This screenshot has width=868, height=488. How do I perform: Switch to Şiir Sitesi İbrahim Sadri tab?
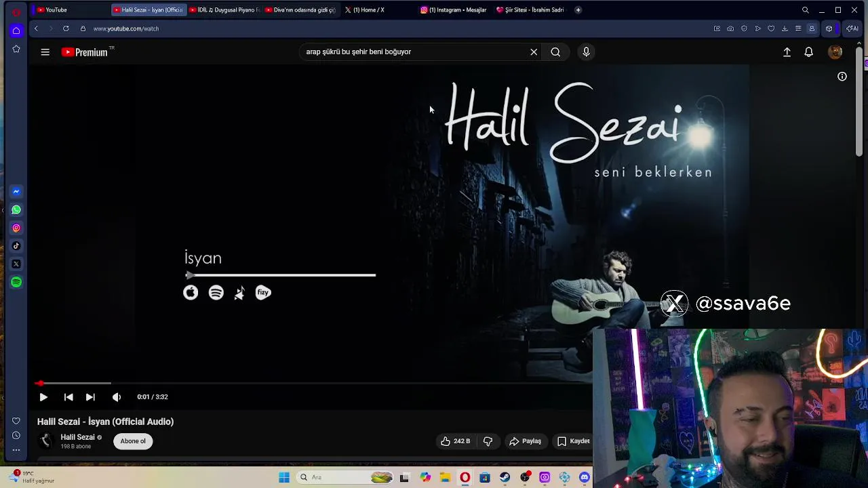(x=530, y=10)
